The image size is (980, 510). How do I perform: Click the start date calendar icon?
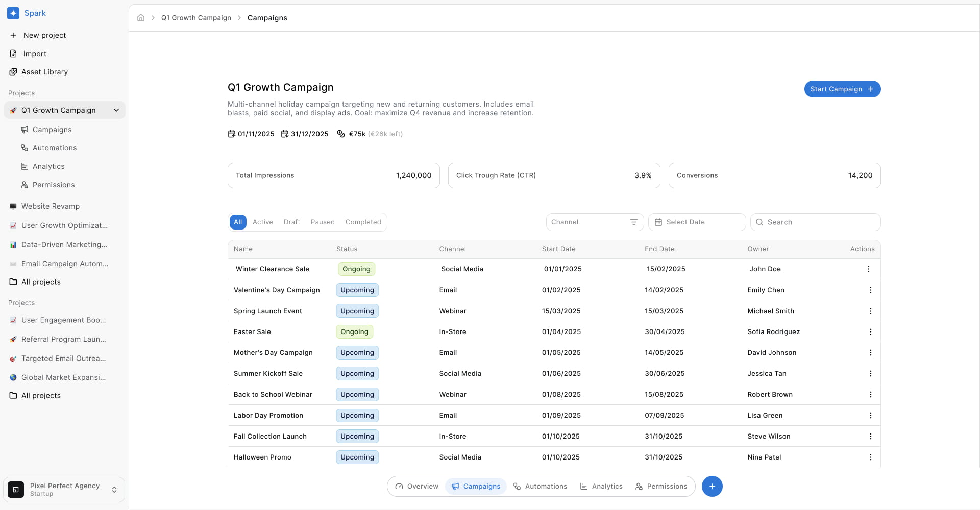click(x=232, y=134)
